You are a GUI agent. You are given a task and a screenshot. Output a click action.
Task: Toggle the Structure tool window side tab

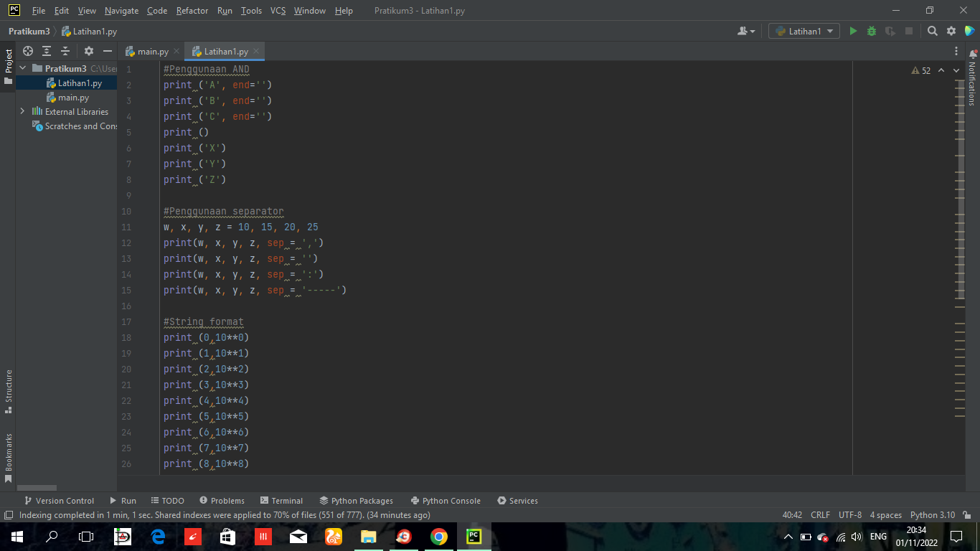click(x=8, y=392)
